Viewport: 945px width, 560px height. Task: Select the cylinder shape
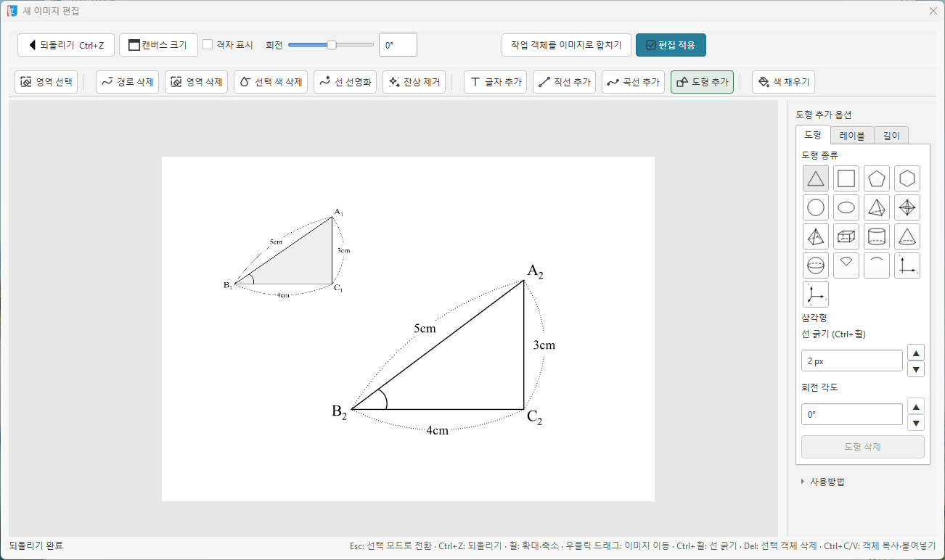click(x=877, y=236)
